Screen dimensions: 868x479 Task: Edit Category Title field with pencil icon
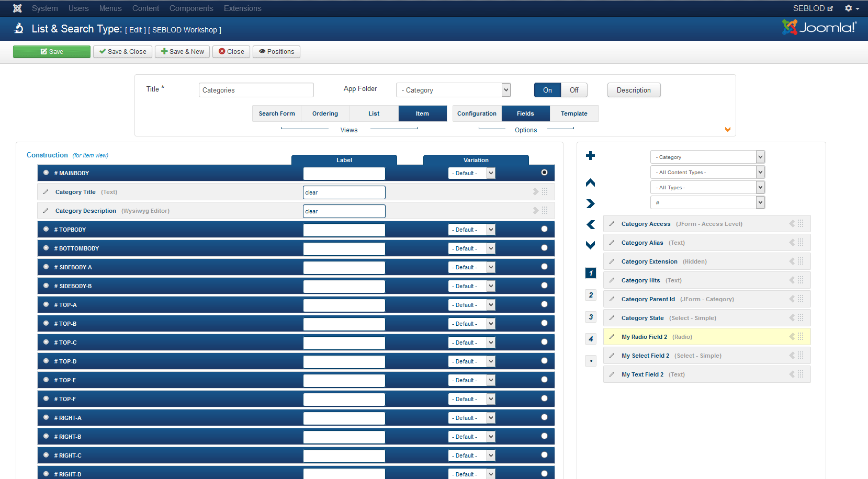pyautogui.click(x=46, y=192)
